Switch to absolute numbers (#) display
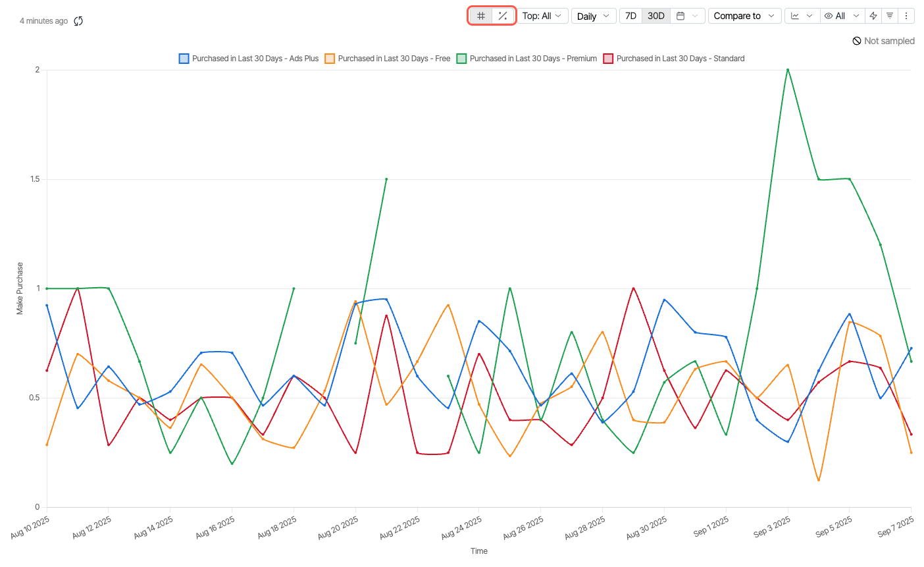The image size is (924, 567). point(481,16)
